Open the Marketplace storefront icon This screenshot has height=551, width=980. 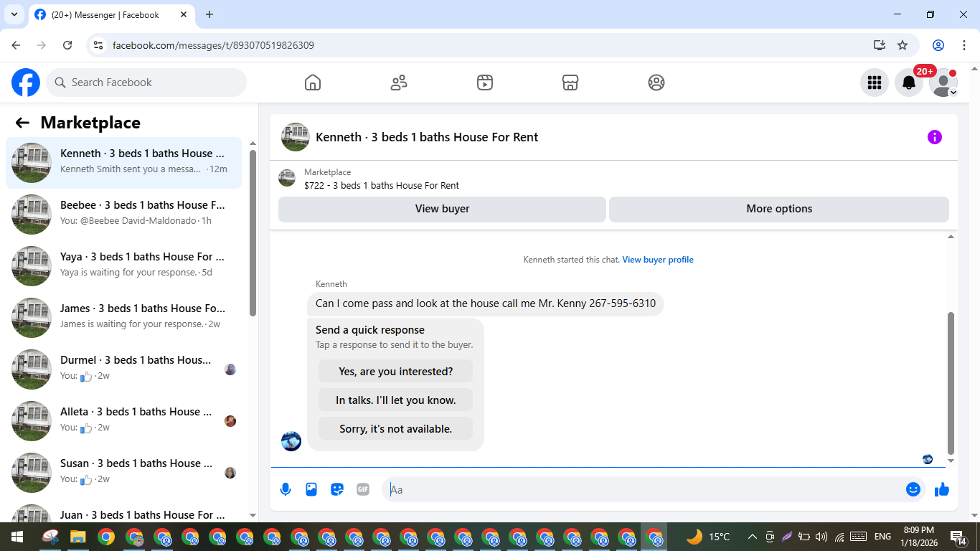(570, 83)
